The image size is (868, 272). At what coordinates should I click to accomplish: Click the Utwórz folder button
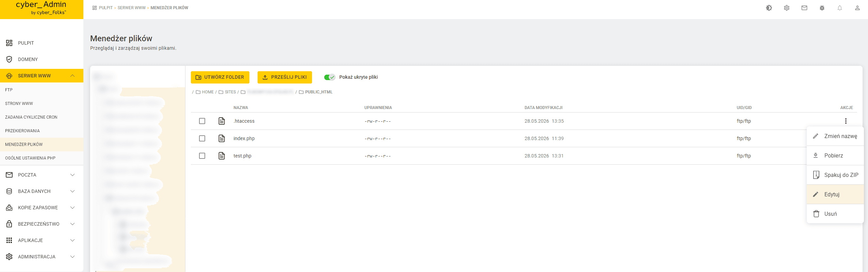pos(220,77)
